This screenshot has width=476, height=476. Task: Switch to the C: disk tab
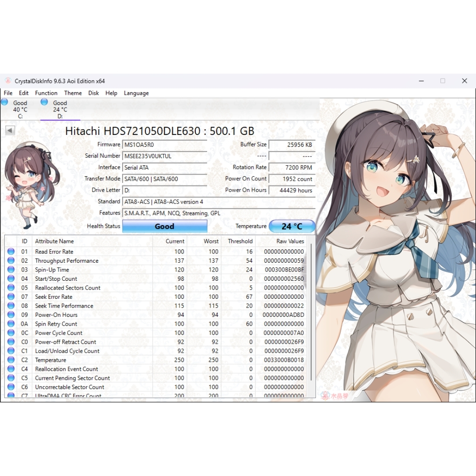point(20,109)
